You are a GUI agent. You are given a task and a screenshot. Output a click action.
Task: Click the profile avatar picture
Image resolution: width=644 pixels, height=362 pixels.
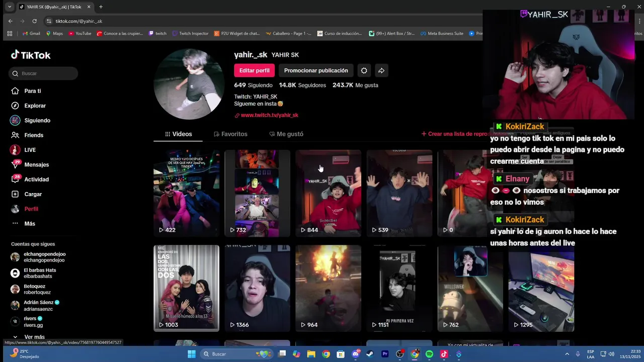tap(189, 84)
